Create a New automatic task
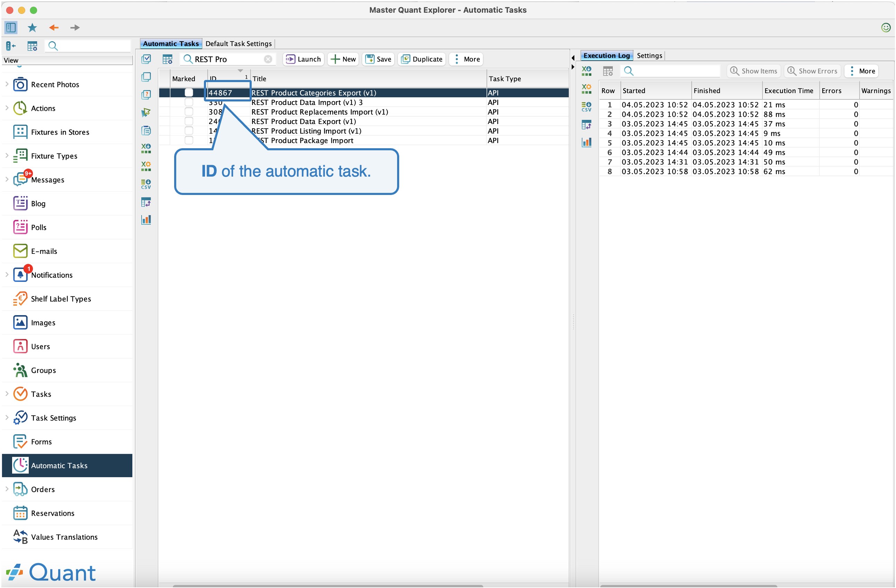This screenshot has height=588, width=896. pos(343,59)
